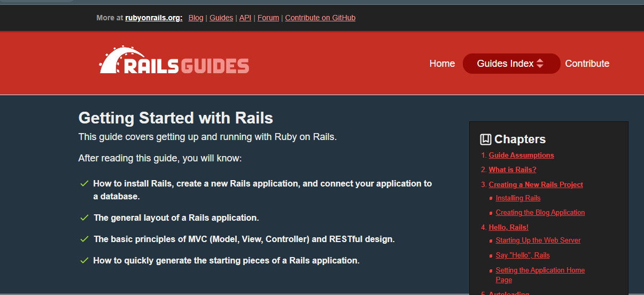644x295 pixels.
Task: Click the Guides link in top bar
Action: (221, 18)
